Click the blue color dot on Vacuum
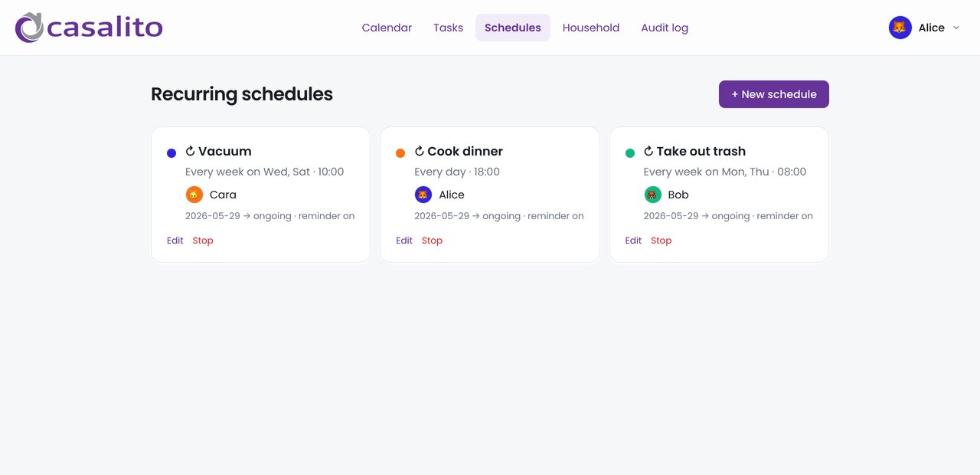 point(171,153)
